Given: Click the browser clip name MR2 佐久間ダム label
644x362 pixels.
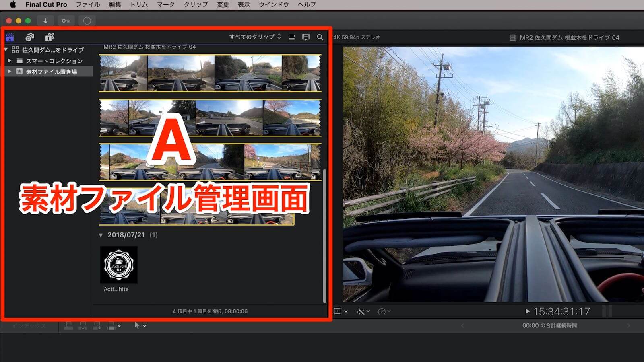Looking at the screenshot, I should pyautogui.click(x=150, y=47).
